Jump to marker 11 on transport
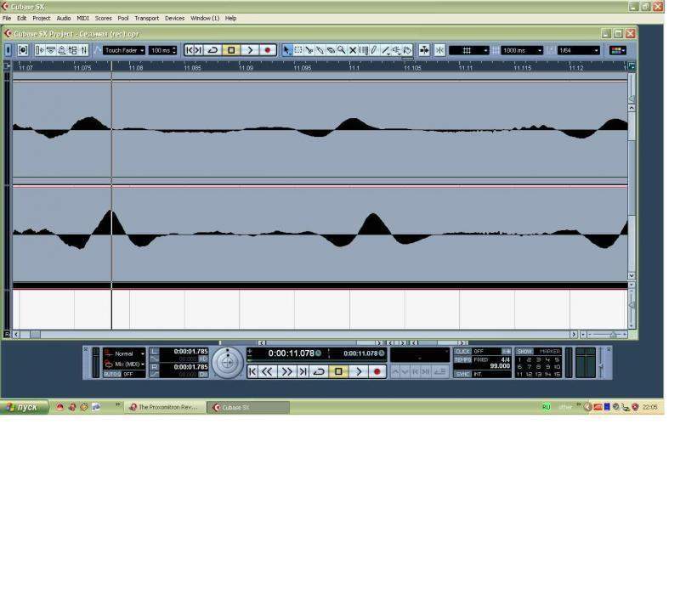680x616 pixels. (519, 374)
